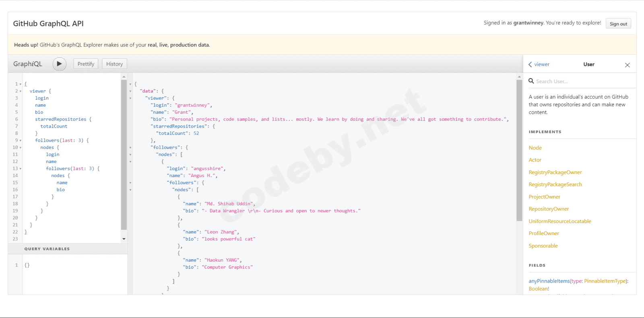This screenshot has height=318, width=644.
Task: Click the "Computer Graphics" bio value
Action: 227,267
